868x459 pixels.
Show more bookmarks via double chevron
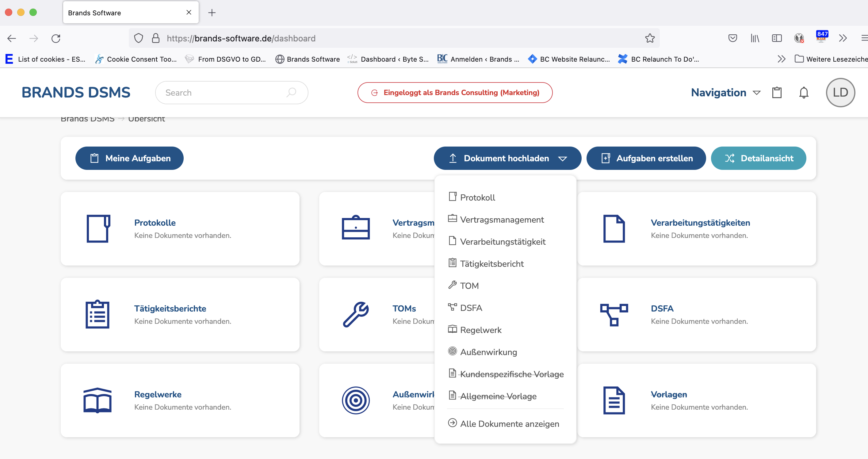pyautogui.click(x=782, y=59)
